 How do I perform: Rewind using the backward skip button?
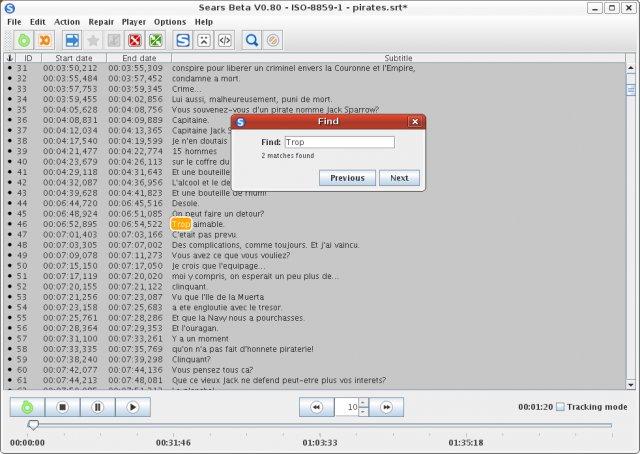(x=316, y=407)
